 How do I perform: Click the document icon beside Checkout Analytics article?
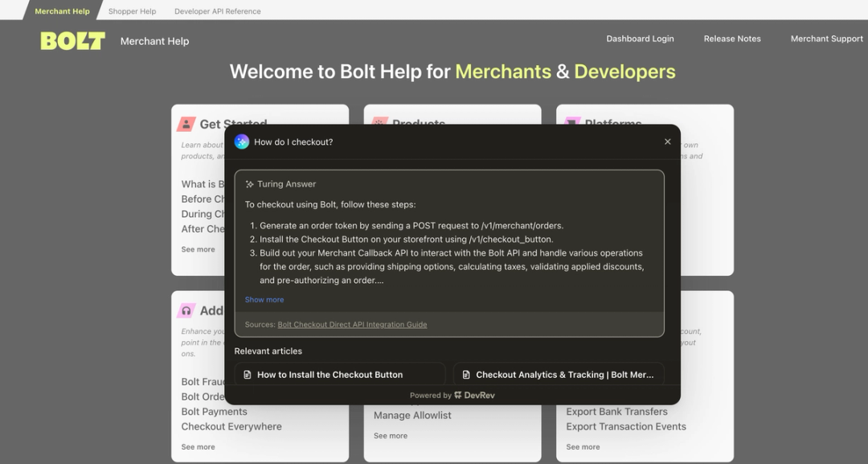coord(466,375)
